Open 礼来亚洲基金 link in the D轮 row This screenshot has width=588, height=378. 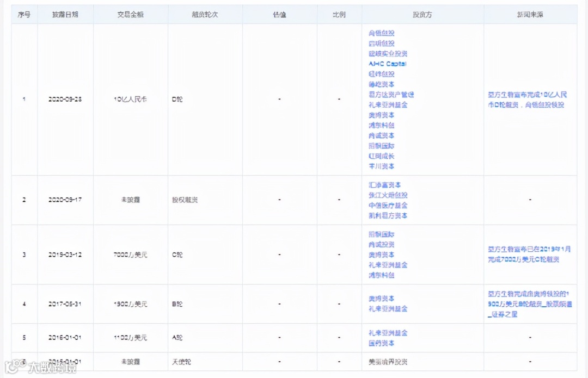(388, 105)
